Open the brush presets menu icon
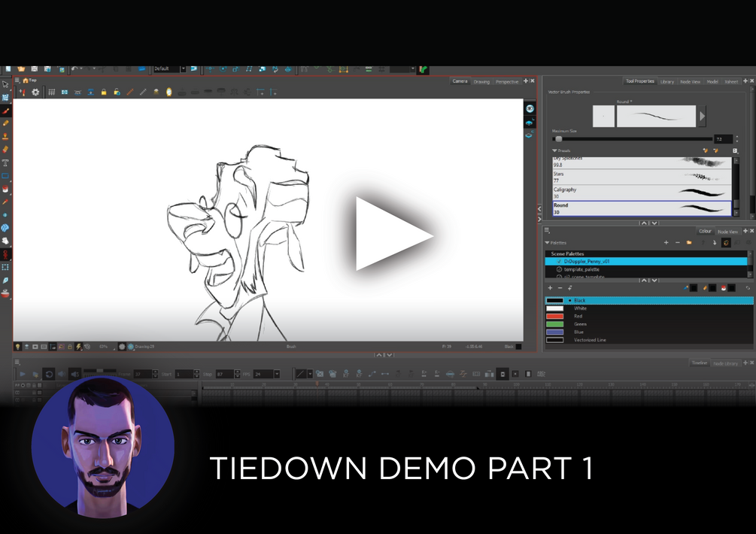Screen dimensions: 756x534 735,151
